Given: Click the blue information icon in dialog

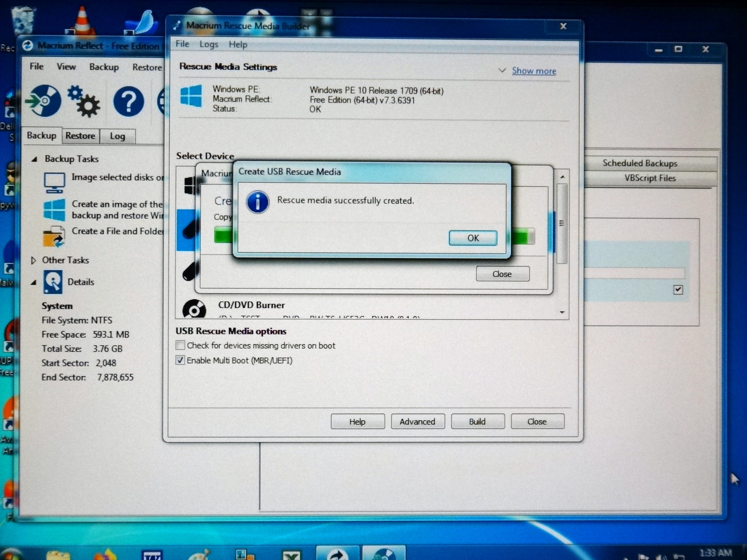Looking at the screenshot, I should [x=258, y=202].
